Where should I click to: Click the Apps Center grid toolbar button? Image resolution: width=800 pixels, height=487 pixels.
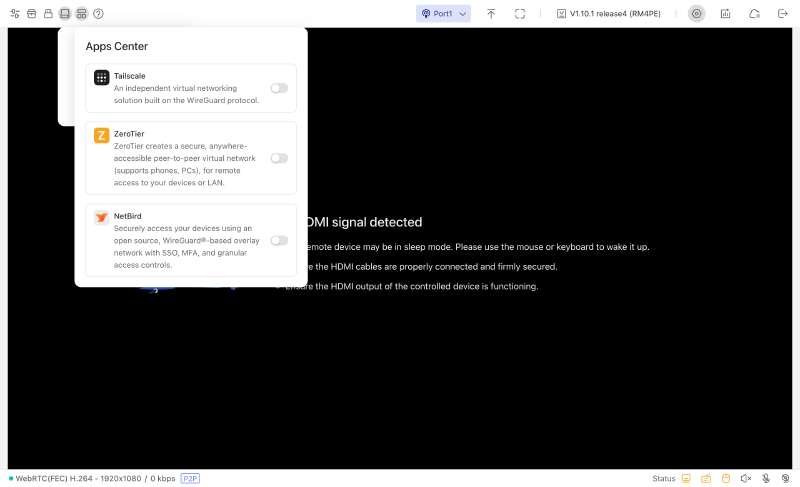82,14
